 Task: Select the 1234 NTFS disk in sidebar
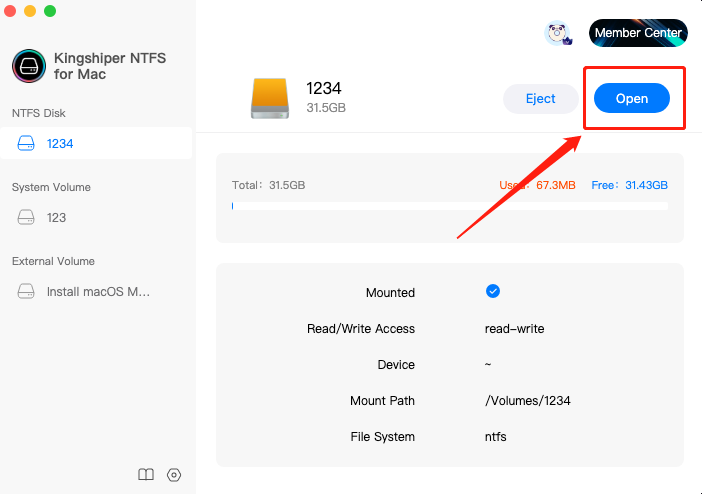[x=96, y=143]
